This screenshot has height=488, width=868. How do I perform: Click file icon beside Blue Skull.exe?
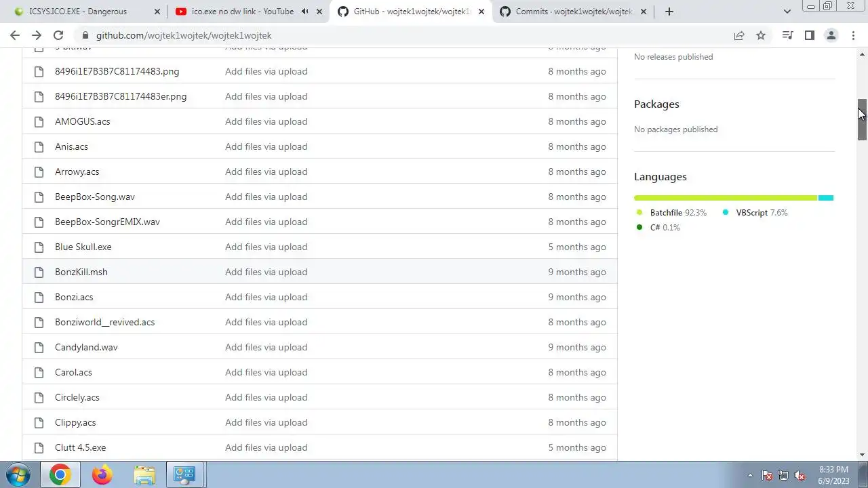coord(39,247)
